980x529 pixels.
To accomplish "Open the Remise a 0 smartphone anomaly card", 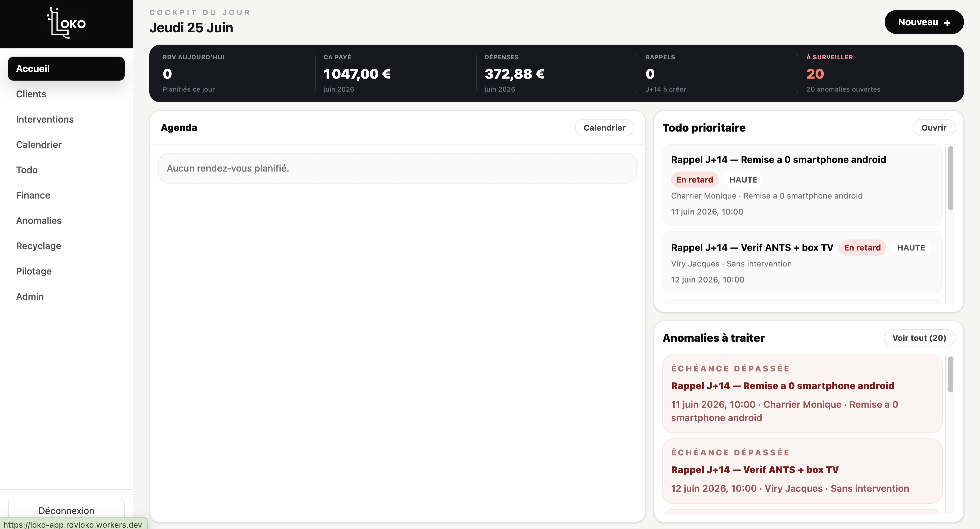I will pos(802,394).
